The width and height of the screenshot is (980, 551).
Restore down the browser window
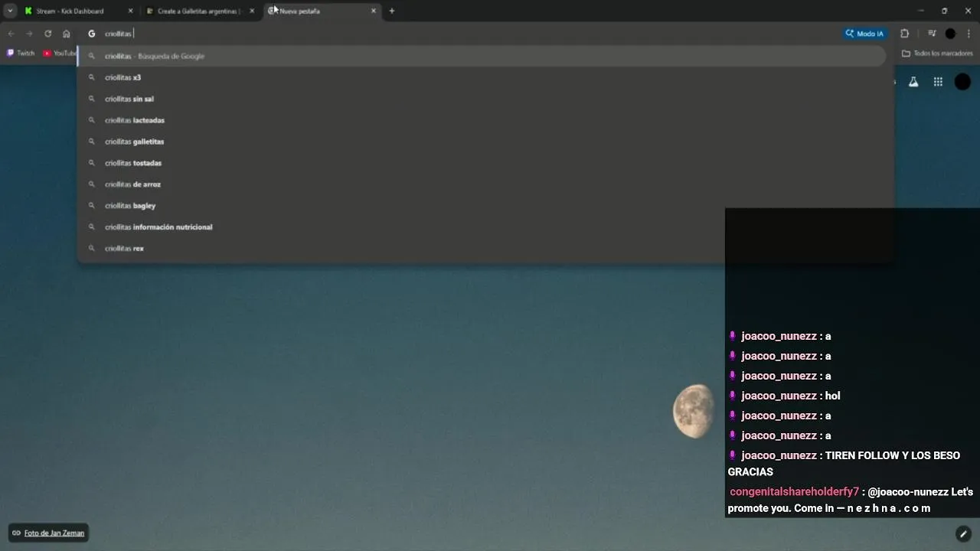[944, 11]
